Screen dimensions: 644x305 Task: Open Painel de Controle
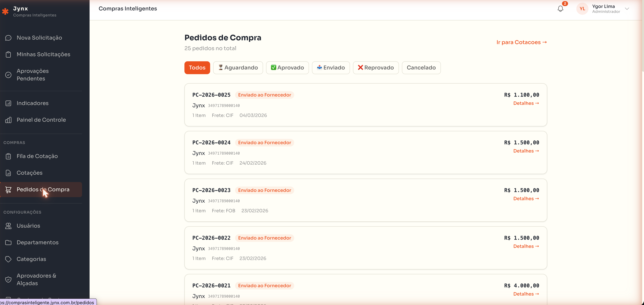[41, 120]
